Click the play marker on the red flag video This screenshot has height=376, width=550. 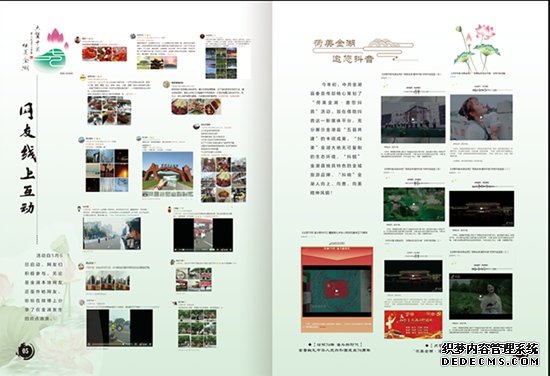(336, 291)
